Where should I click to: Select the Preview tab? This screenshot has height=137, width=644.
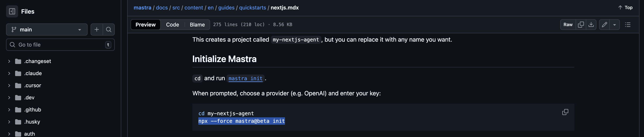[x=146, y=25]
